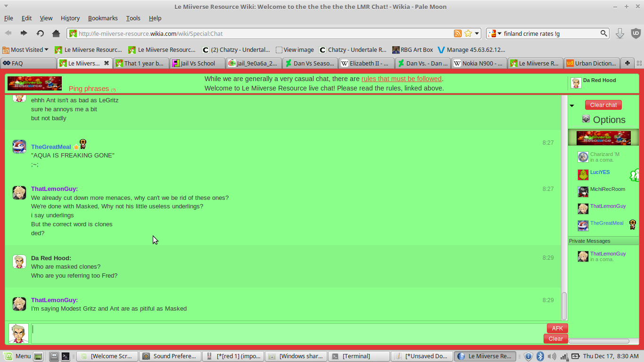Viewport: 644px width, 362px height.
Task: Open the Help menu
Action: (155, 18)
